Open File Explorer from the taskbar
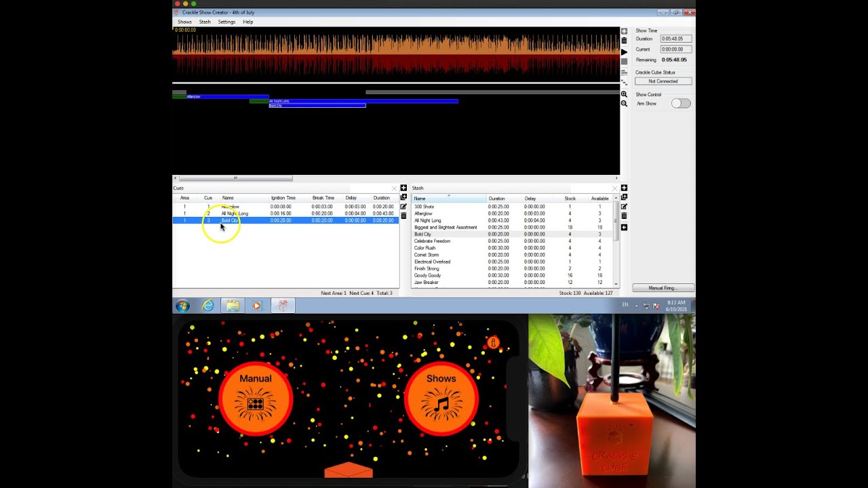Image resolution: width=868 pixels, height=488 pixels. coord(233,306)
